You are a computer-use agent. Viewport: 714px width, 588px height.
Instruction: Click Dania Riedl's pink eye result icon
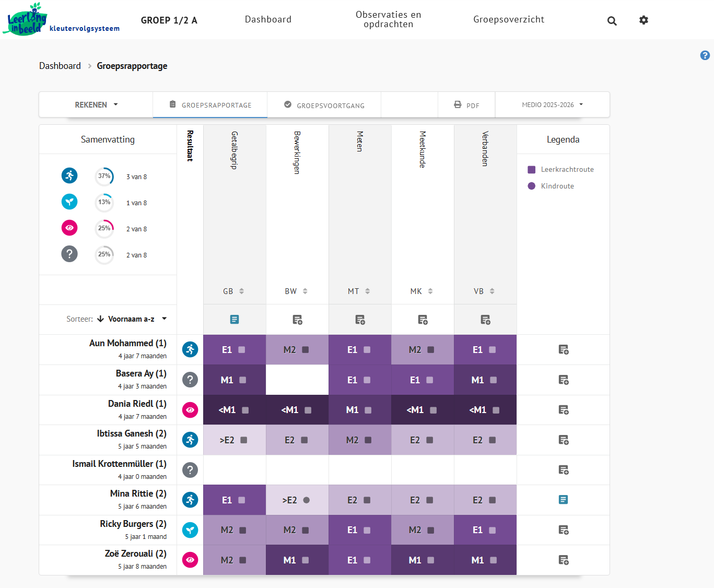coord(190,410)
